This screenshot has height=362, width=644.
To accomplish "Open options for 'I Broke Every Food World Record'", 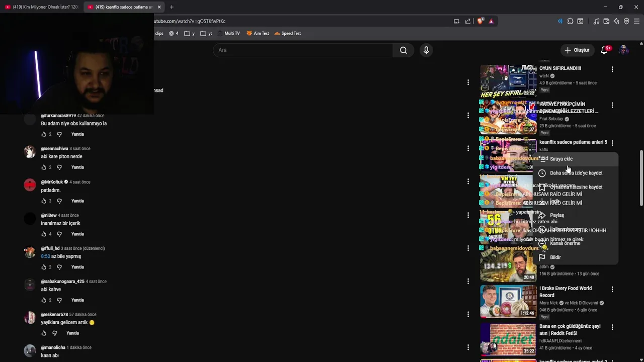I will [612, 290].
